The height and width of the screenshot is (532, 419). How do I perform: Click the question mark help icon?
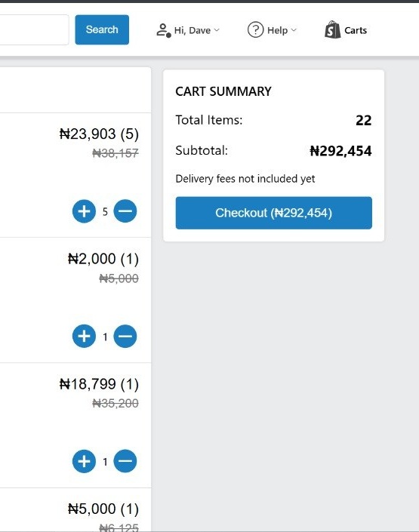coord(255,30)
